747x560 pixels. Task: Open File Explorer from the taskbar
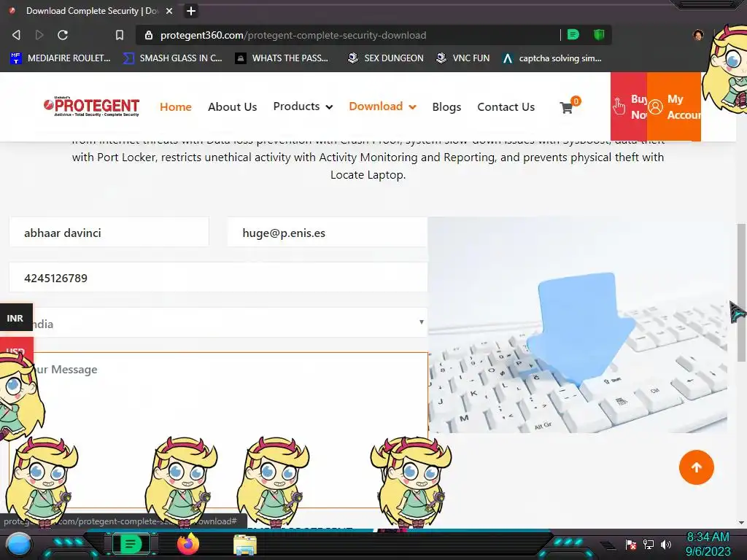(x=245, y=545)
